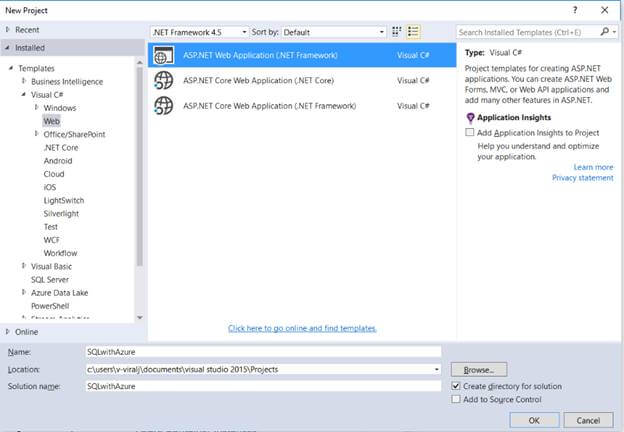Select the .NET Core category
Image resolution: width=624 pixels, height=432 pixels.
[61, 148]
